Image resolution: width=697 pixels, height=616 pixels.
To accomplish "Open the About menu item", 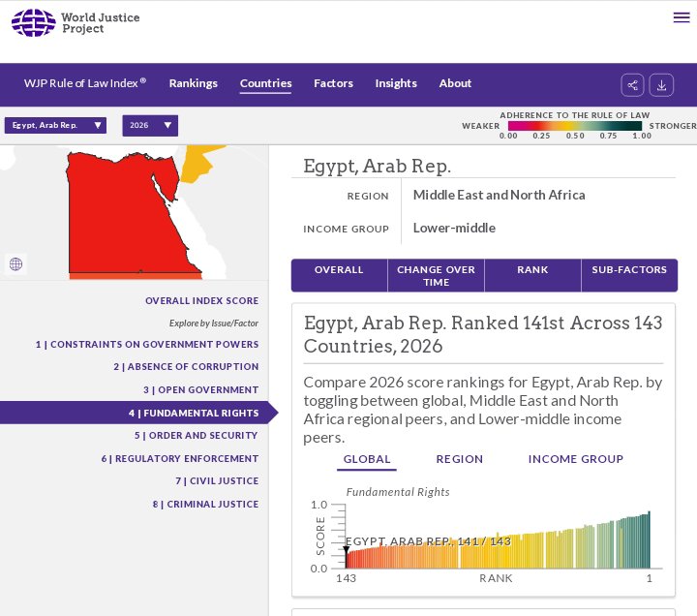I will (x=455, y=83).
